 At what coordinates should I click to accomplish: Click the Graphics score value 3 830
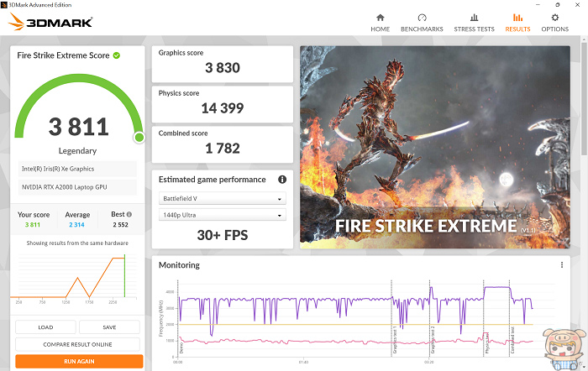(223, 68)
